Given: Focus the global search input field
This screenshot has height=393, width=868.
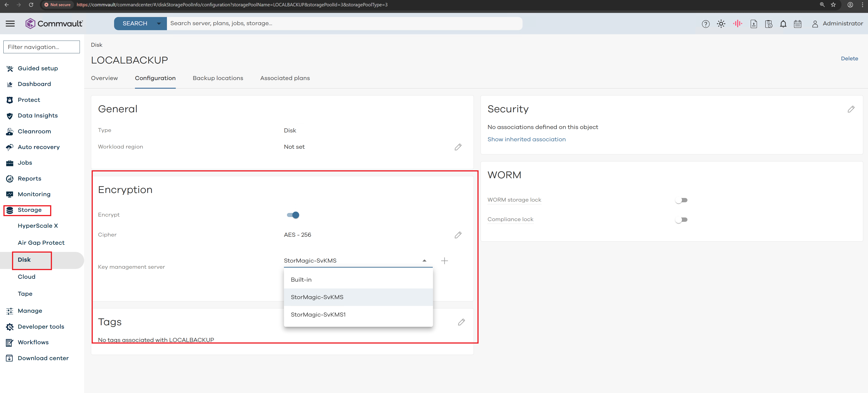Looking at the screenshot, I should point(344,24).
